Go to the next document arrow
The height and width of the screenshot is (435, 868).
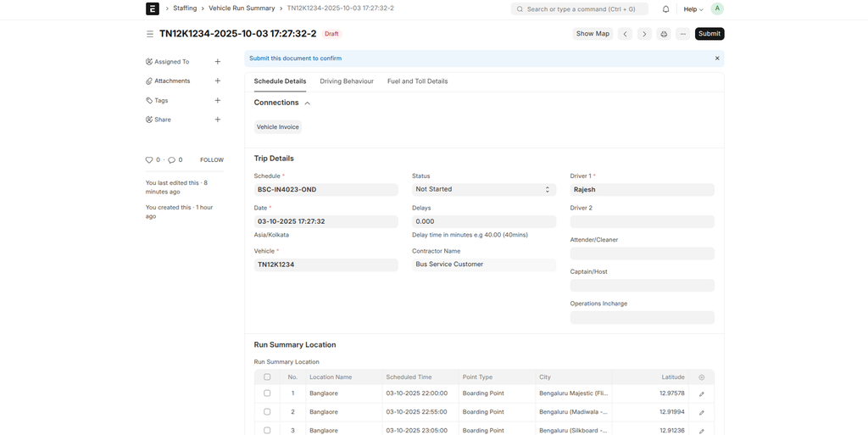point(644,34)
